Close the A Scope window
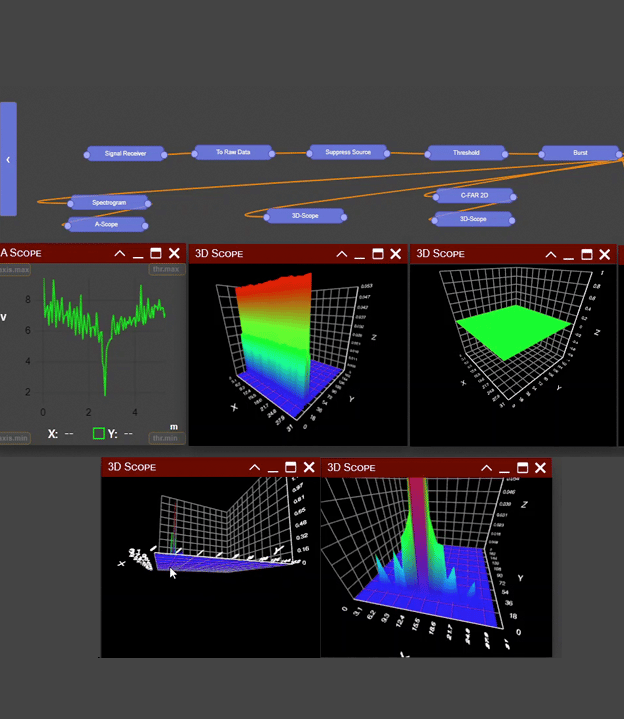The image size is (624, 719). click(x=174, y=253)
